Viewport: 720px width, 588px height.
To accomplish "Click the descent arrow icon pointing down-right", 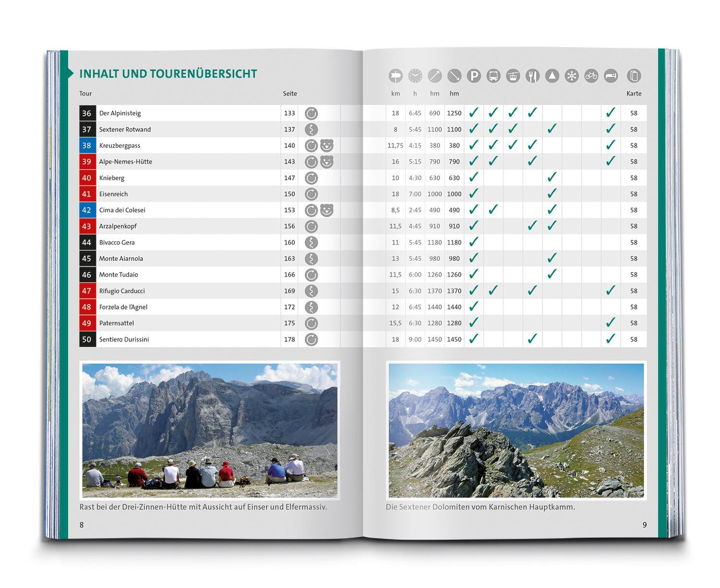I will 454,76.
